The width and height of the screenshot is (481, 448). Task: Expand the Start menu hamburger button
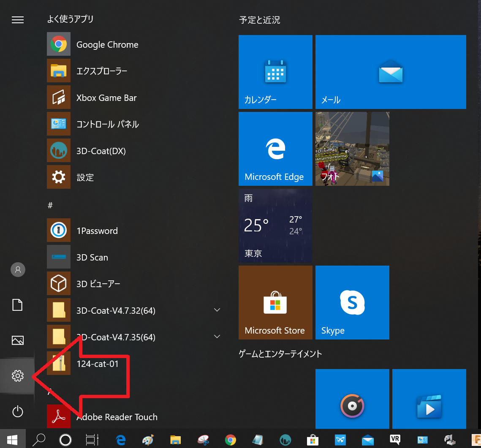17,20
